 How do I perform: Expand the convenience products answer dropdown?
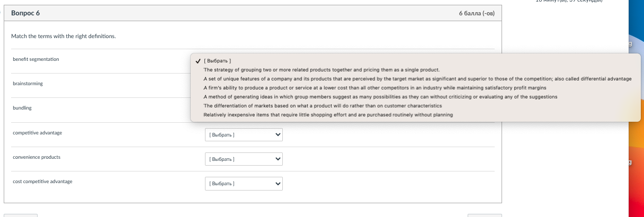coord(244,159)
